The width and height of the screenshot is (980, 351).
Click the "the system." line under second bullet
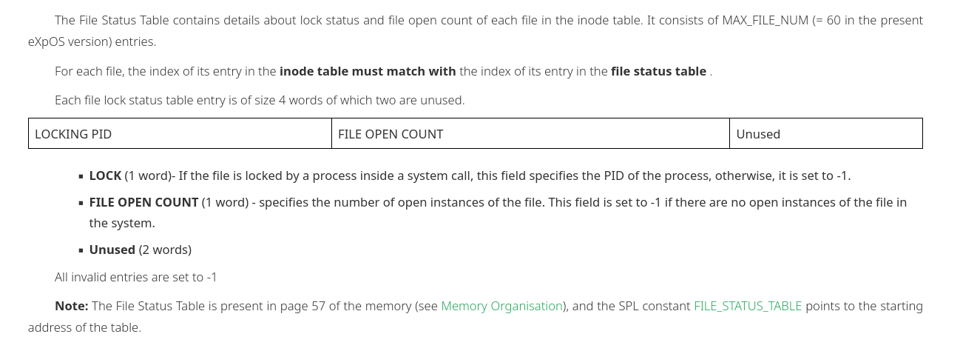pyautogui.click(x=122, y=223)
